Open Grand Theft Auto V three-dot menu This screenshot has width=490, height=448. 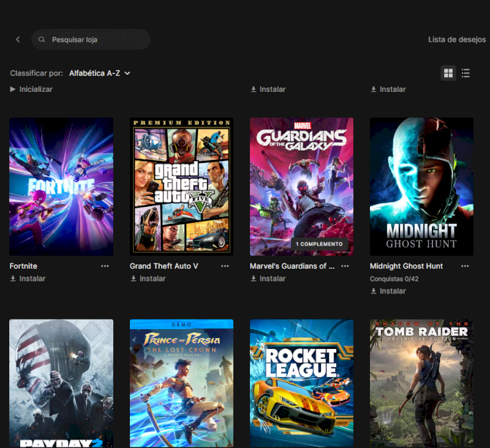click(225, 266)
